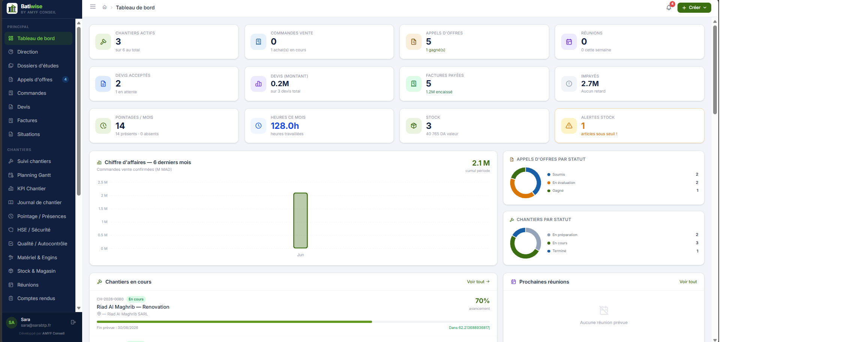Open Appels d'offres in the sidebar
Screen dimensions: 868x342
pyautogui.click(x=38, y=79)
